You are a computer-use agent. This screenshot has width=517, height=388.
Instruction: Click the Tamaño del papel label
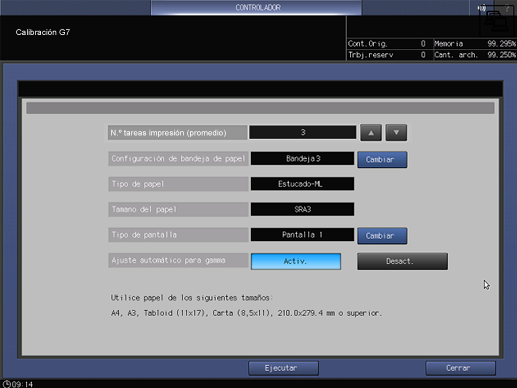[x=178, y=209]
